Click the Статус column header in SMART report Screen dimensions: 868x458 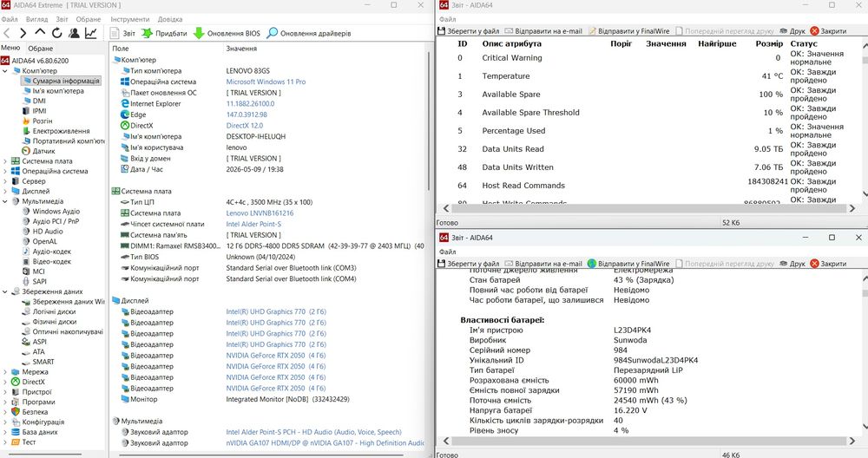[804, 43]
